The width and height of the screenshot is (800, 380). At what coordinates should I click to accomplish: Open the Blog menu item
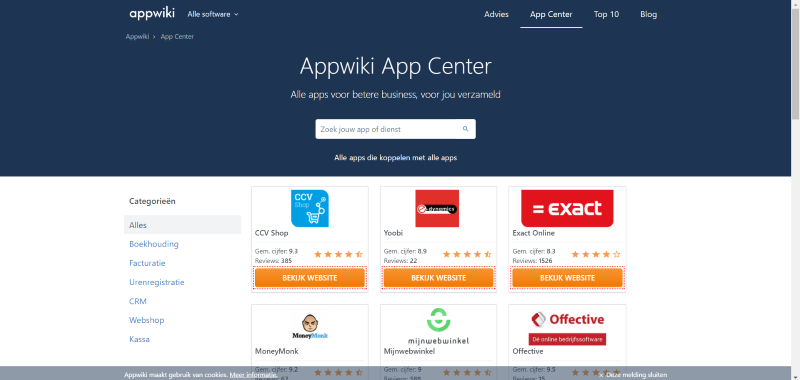(648, 14)
